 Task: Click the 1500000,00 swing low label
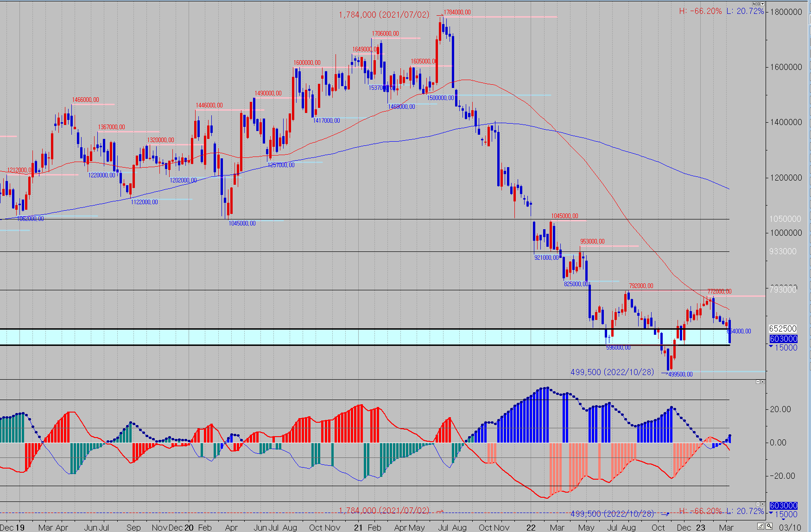[x=441, y=98]
